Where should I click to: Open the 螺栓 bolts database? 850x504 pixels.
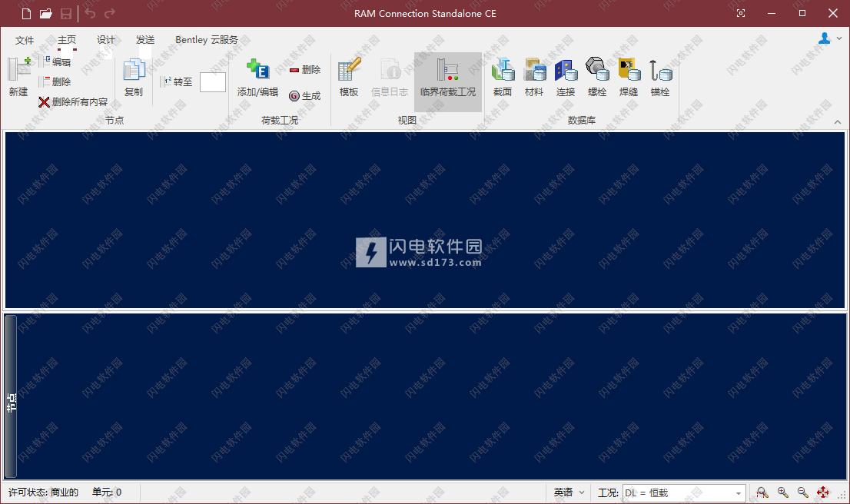tap(597, 78)
